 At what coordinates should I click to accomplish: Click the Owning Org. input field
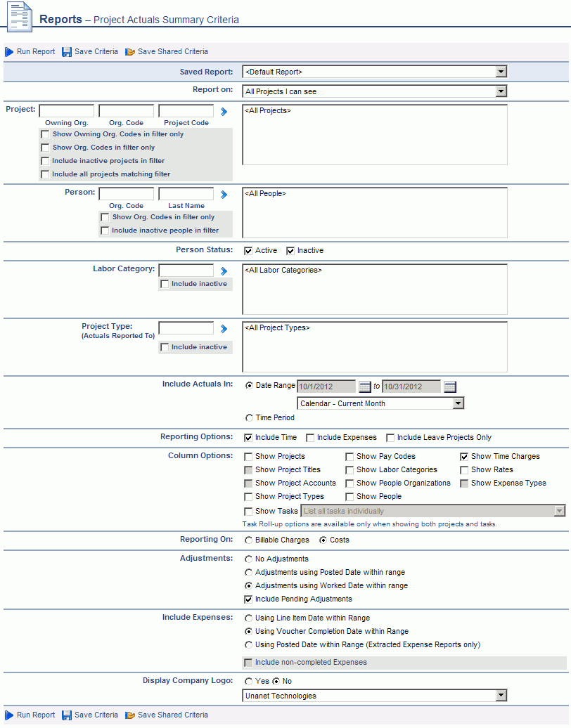[x=66, y=111]
